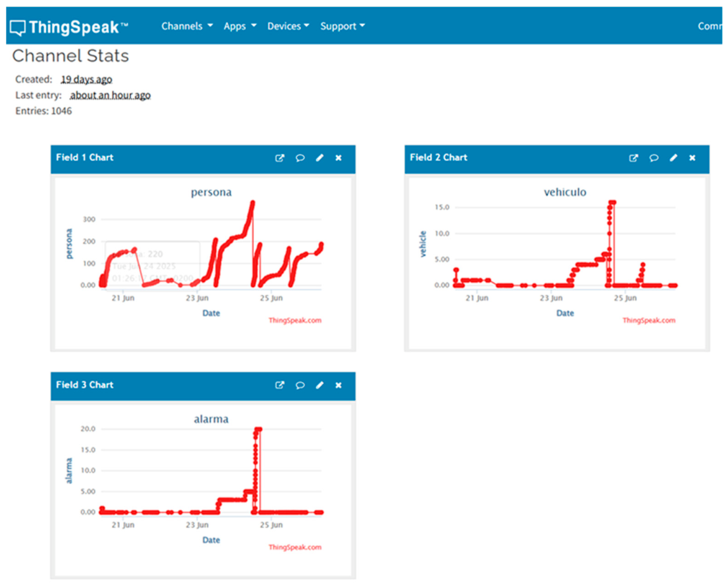Expand the Channels dropdown menu

(187, 26)
